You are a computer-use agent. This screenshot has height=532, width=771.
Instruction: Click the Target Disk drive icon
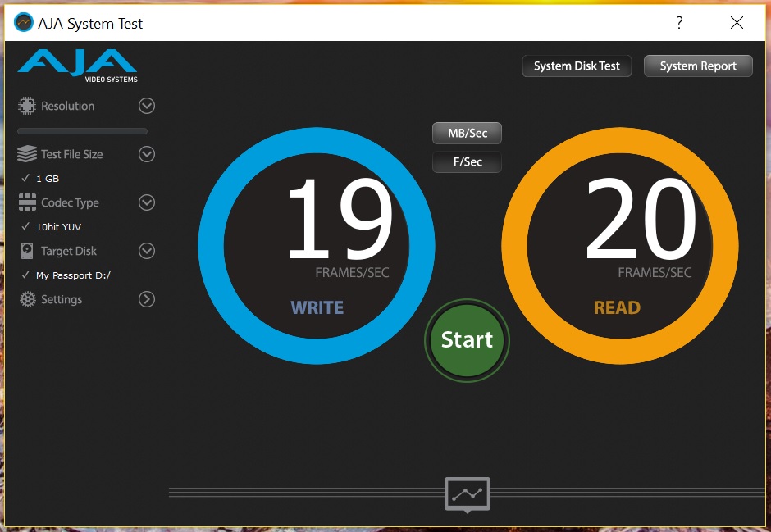point(27,251)
